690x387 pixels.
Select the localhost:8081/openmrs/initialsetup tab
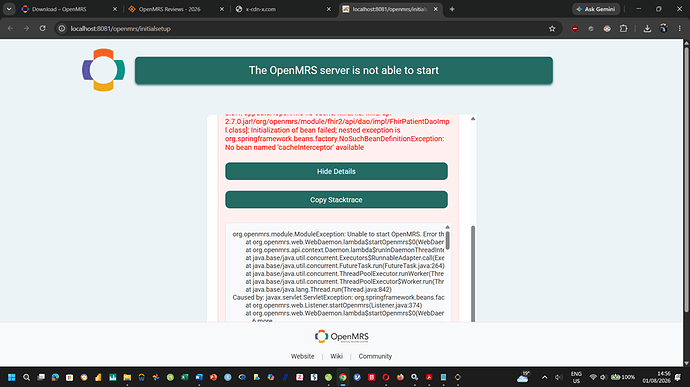389,9
